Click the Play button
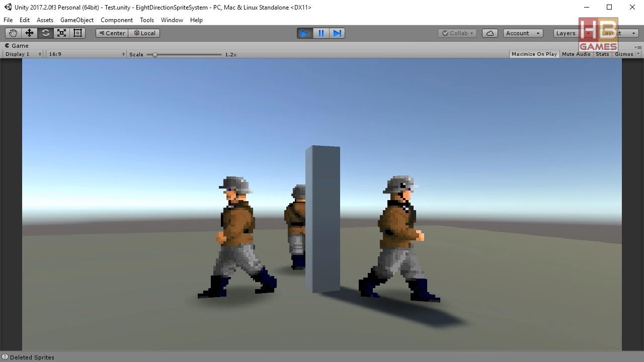Viewport: 644px width, 362px height. coord(305,33)
